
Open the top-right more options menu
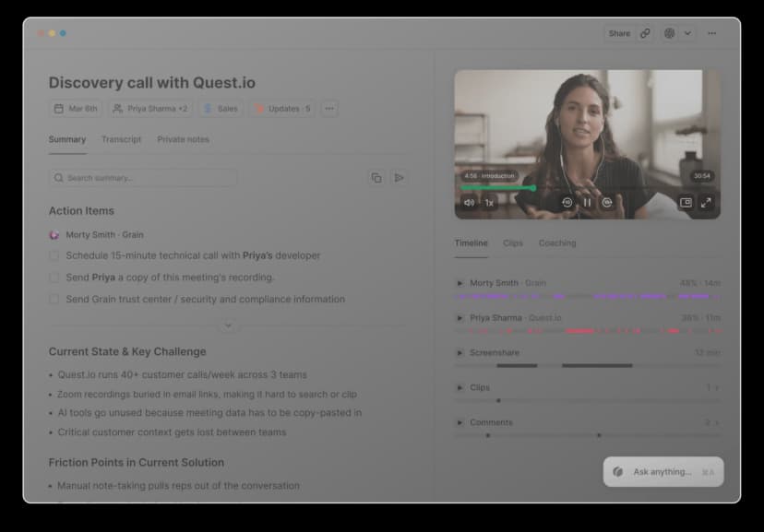711,33
